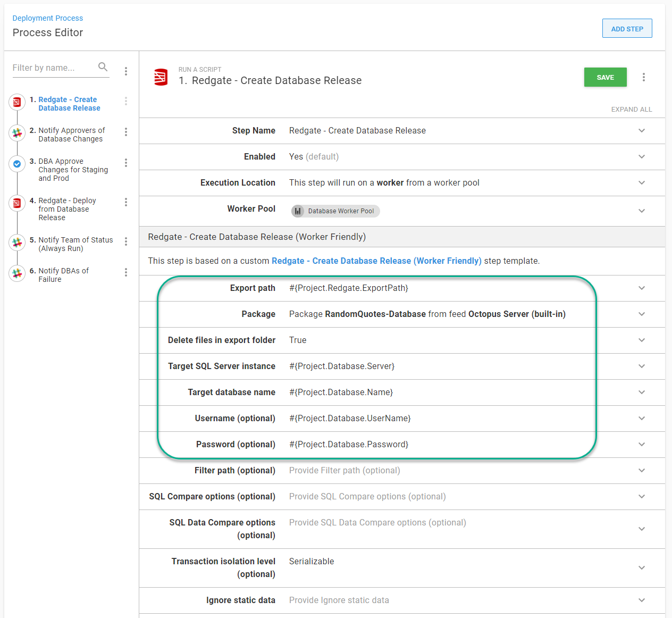This screenshot has width=672, height=618.
Task: Click the Redgate icon of step 1
Action: (x=17, y=102)
